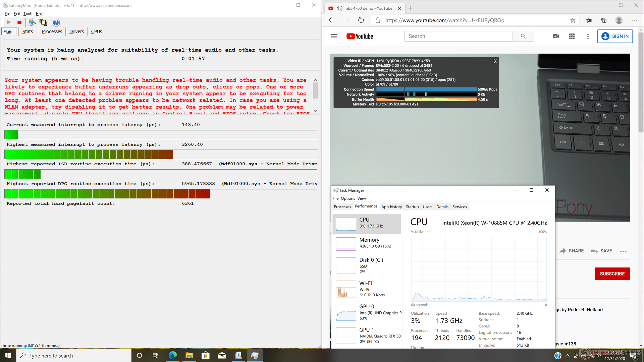Click the LatencyMon blue help icon
The width and height of the screenshot is (644, 362).
pos(56,22)
